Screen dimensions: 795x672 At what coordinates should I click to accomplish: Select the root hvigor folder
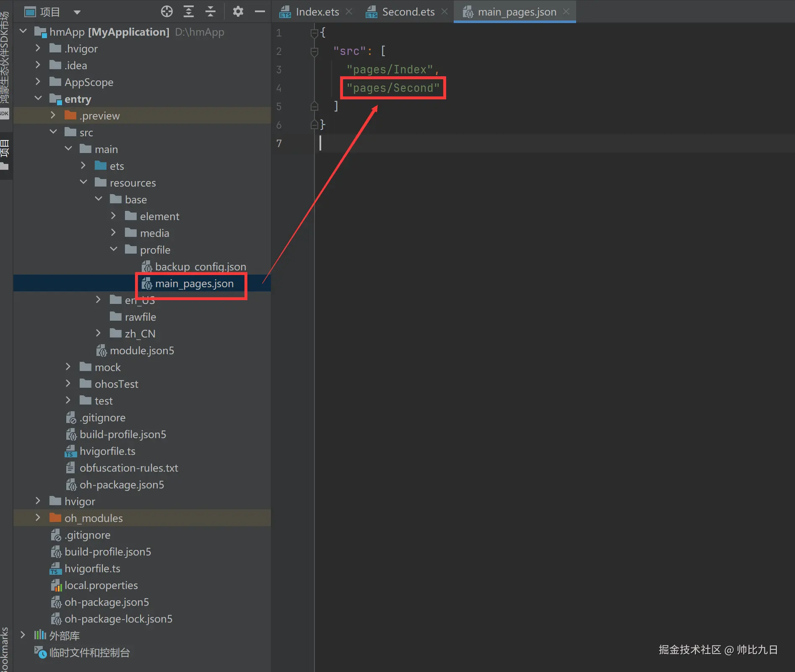[80, 501]
